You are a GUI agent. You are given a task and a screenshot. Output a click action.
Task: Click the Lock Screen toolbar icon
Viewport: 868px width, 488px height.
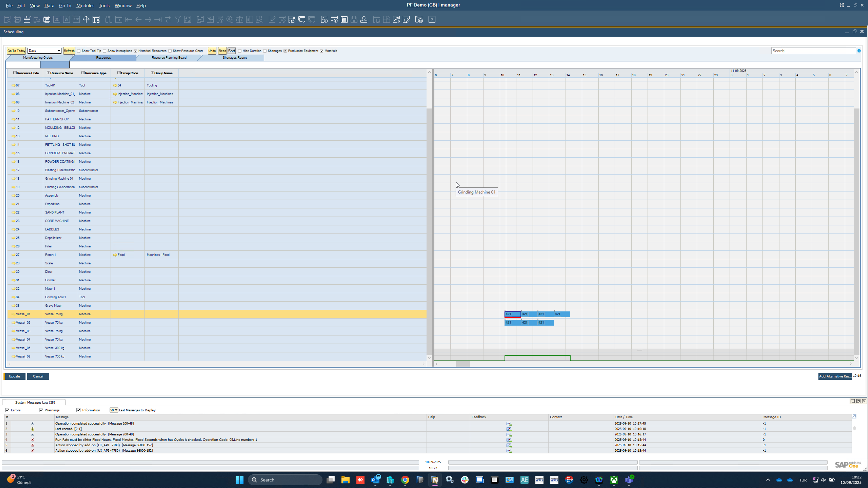96,19
